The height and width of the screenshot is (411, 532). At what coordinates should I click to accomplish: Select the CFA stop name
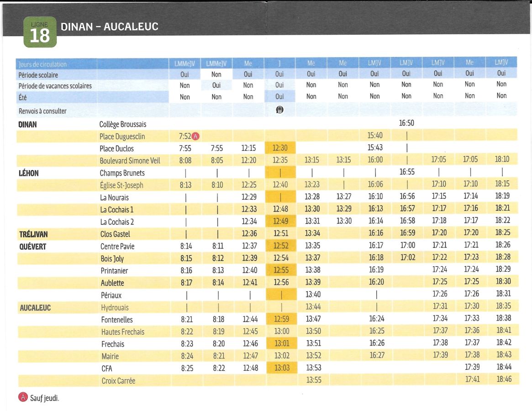pyautogui.click(x=107, y=369)
